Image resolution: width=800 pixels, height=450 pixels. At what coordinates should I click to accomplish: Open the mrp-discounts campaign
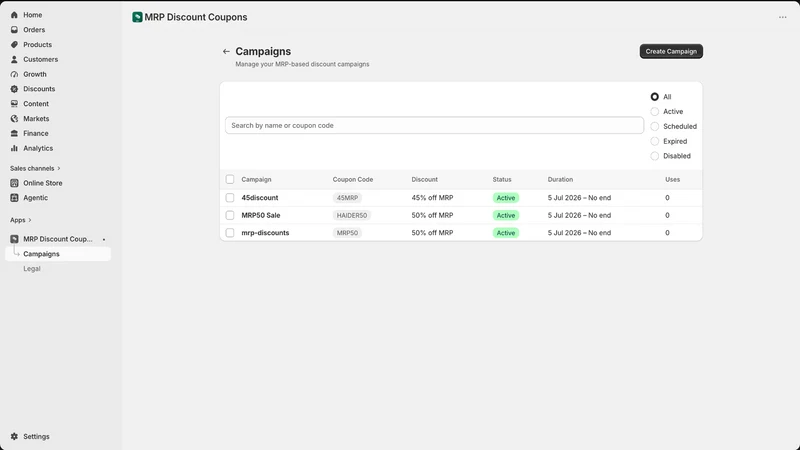[265, 233]
